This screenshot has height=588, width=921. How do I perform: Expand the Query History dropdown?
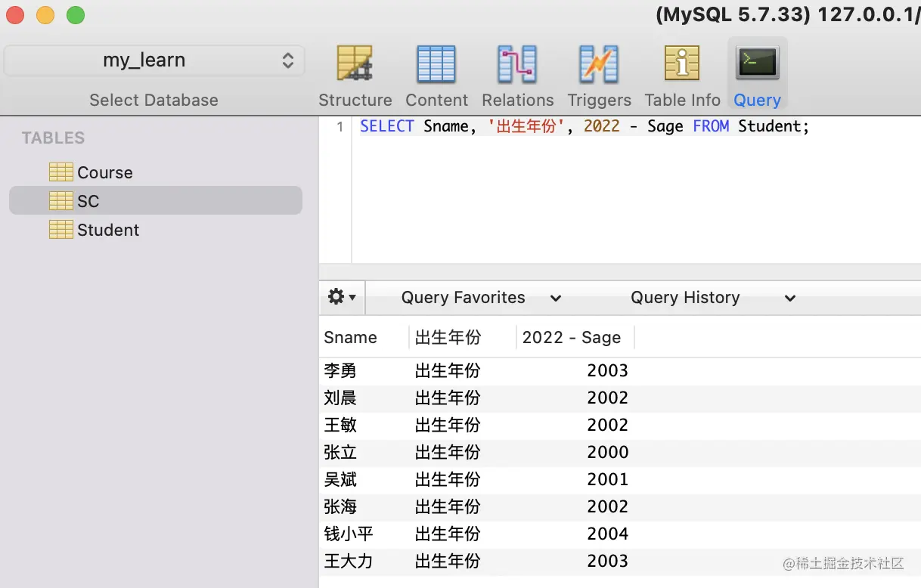[x=713, y=298]
